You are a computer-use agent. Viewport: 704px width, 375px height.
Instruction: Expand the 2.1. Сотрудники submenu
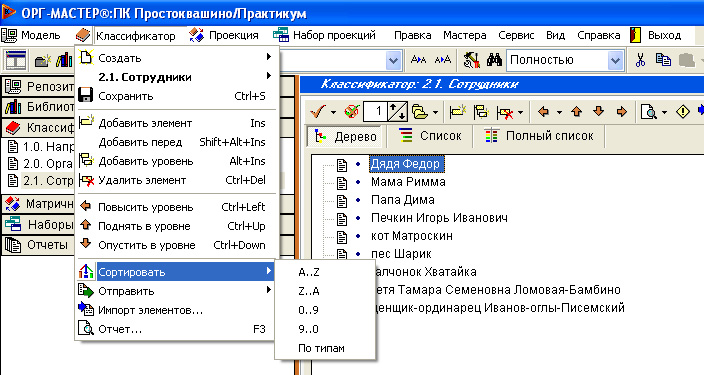(x=176, y=77)
